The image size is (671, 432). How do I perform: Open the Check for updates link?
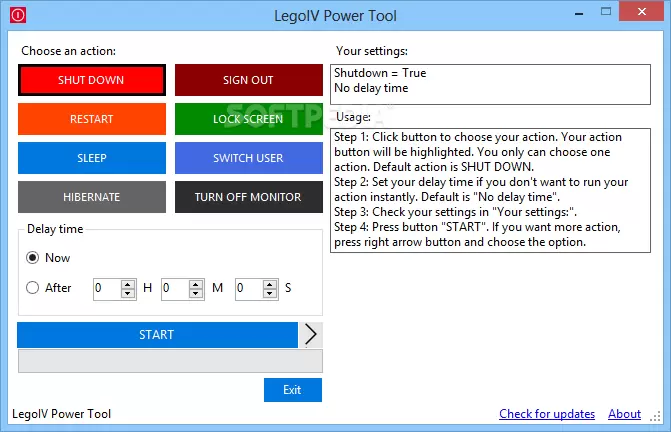546,414
